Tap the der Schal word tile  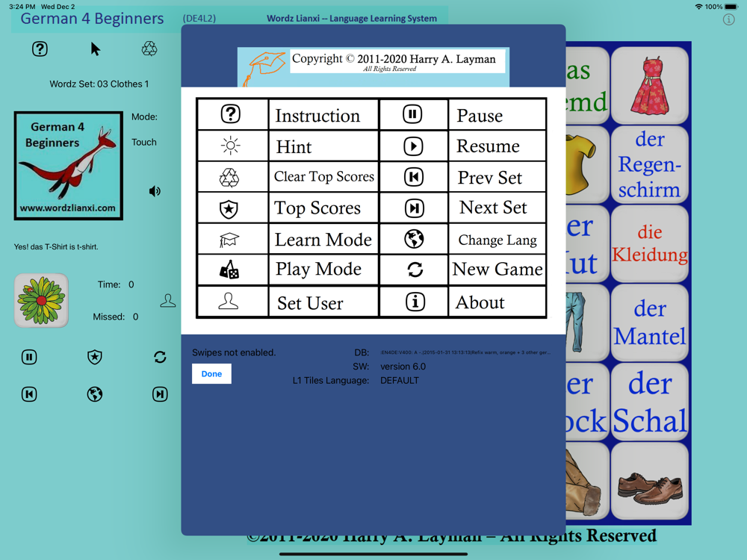tap(650, 402)
